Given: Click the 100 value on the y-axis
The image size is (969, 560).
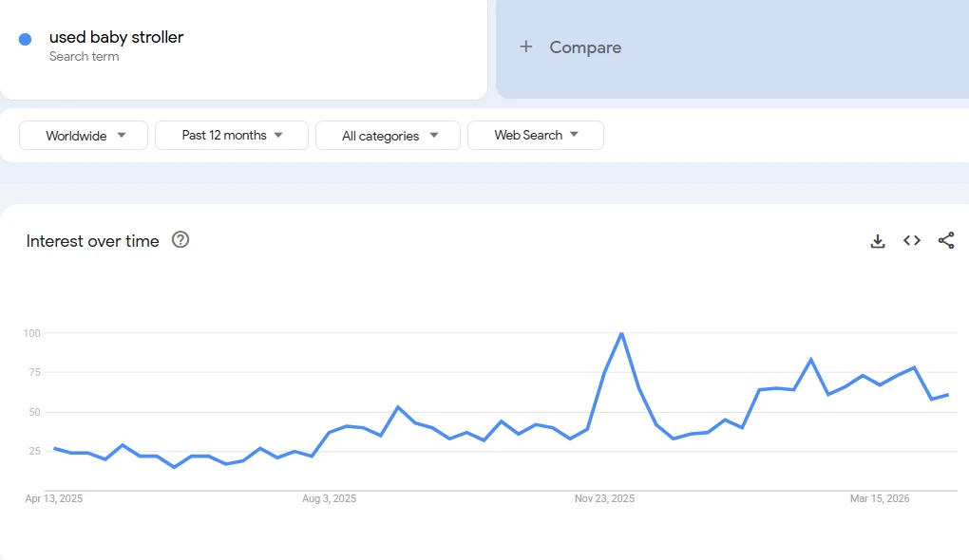Looking at the screenshot, I should pyautogui.click(x=32, y=333).
